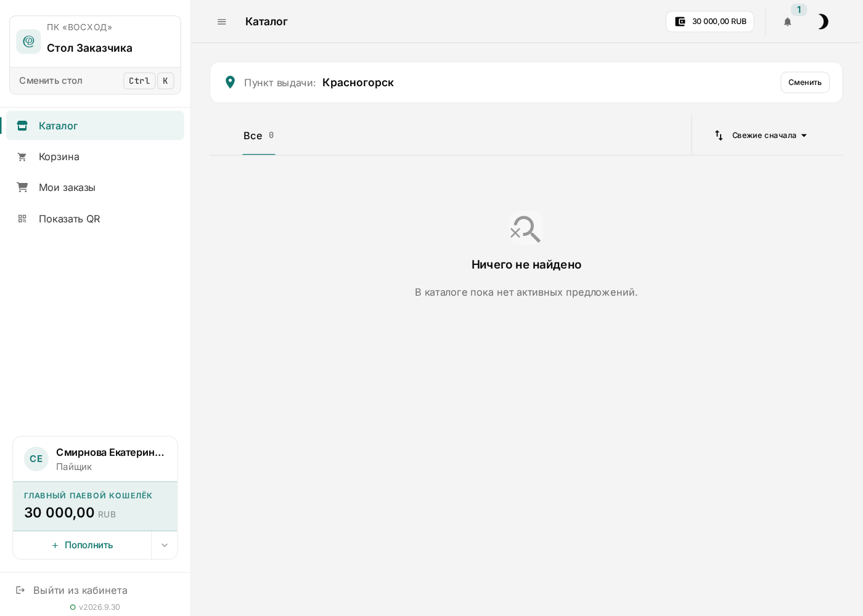Open notifications bell icon
The image size is (863, 616).
tap(787, 22)
